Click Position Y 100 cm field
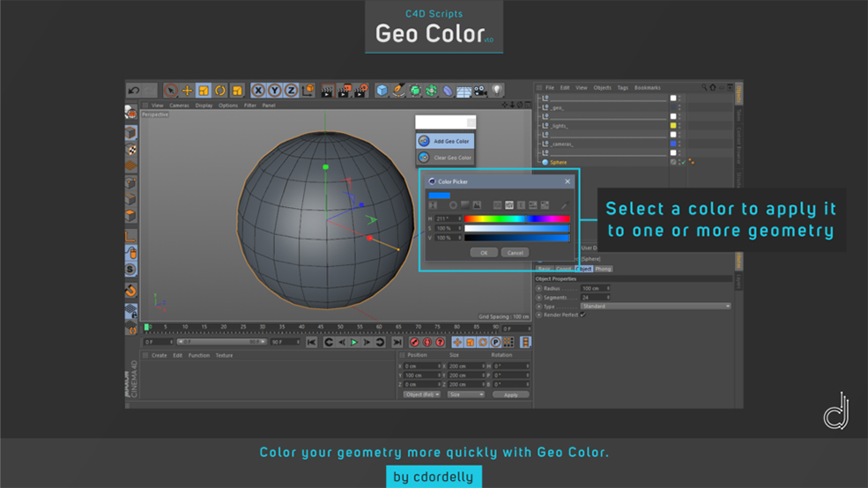The width and height of the screenshot is (868, 488). [422, 375]
